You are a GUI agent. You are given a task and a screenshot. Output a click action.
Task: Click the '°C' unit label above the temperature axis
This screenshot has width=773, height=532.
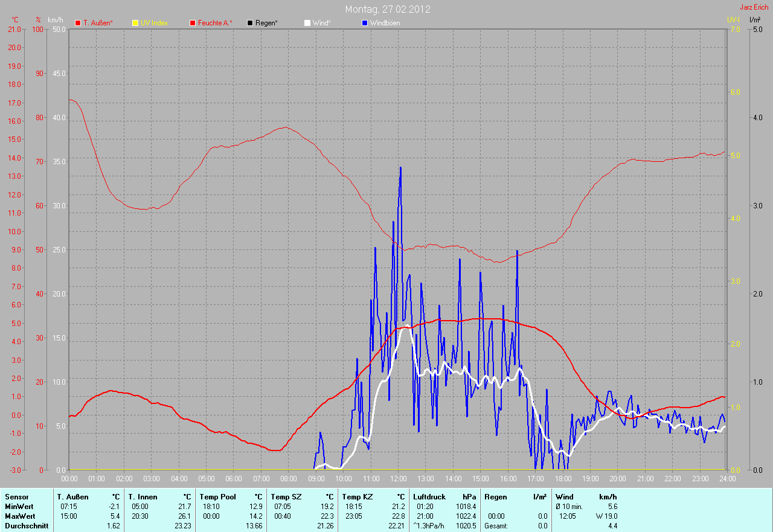pyautogui.click(x=15, y=20)
